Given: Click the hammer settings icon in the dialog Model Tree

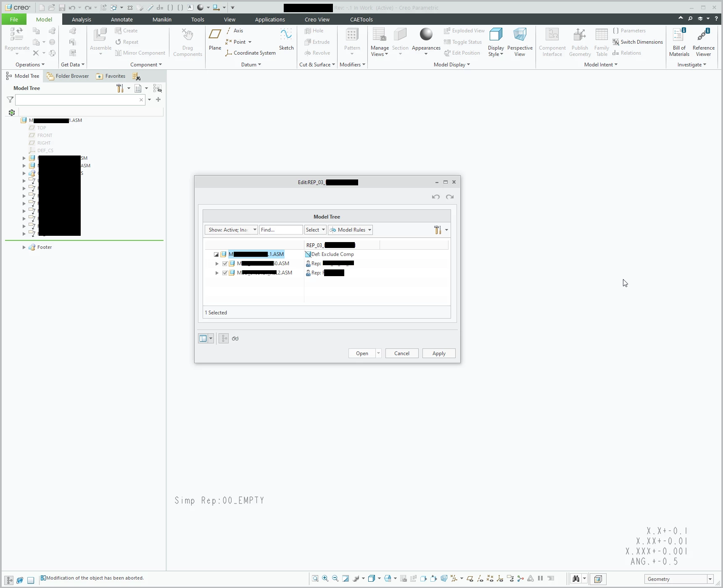Looking at the screenshot, I should click(x=438, y=230).
